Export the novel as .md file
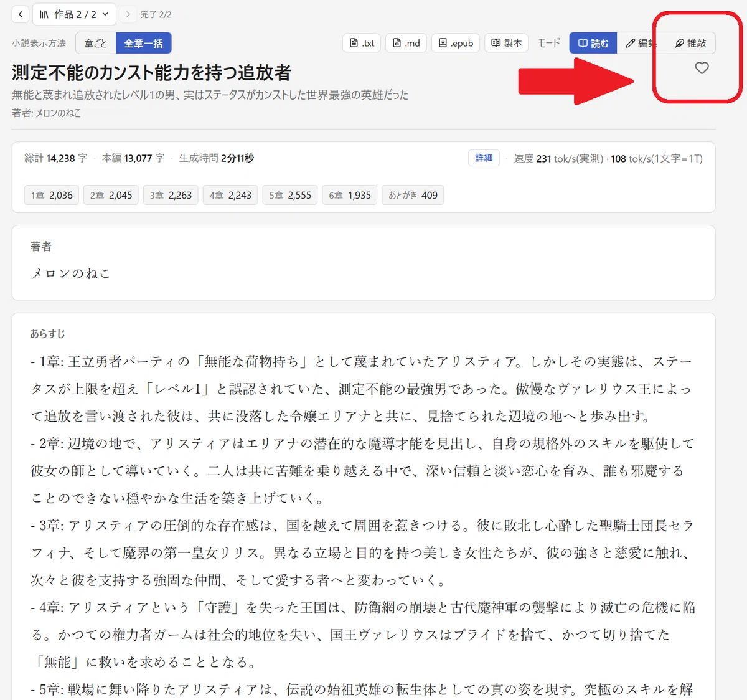 (406, 43)
